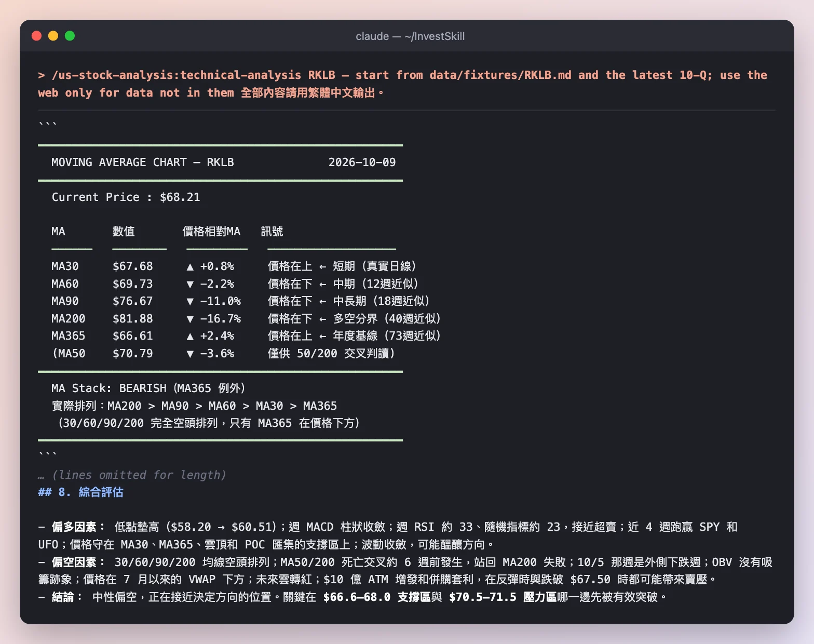Click the 'MOVING AVERAGE CHART — RKLB' heading
The height and width of the screenshot is (644, 814).
click(x=143, y=163)
